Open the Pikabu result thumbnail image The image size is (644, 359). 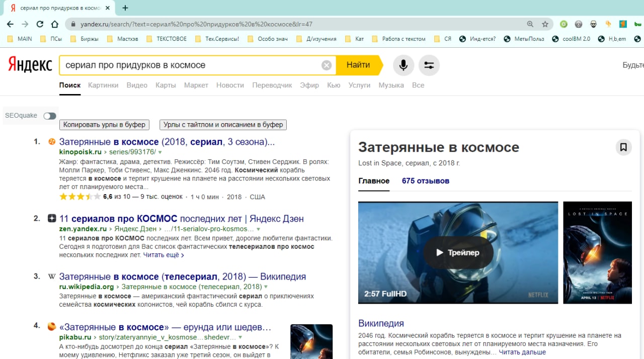coord(311,341)
